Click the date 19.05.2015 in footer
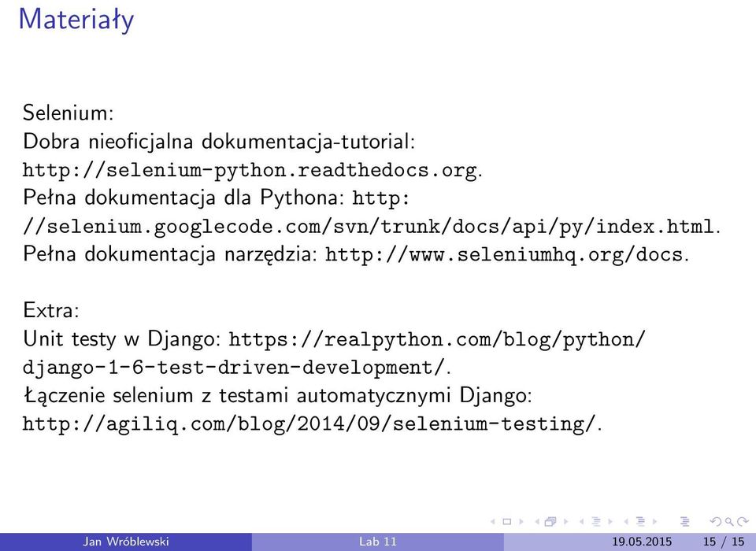Viewport: 756px width, 551px height. (x=642, y=542)
